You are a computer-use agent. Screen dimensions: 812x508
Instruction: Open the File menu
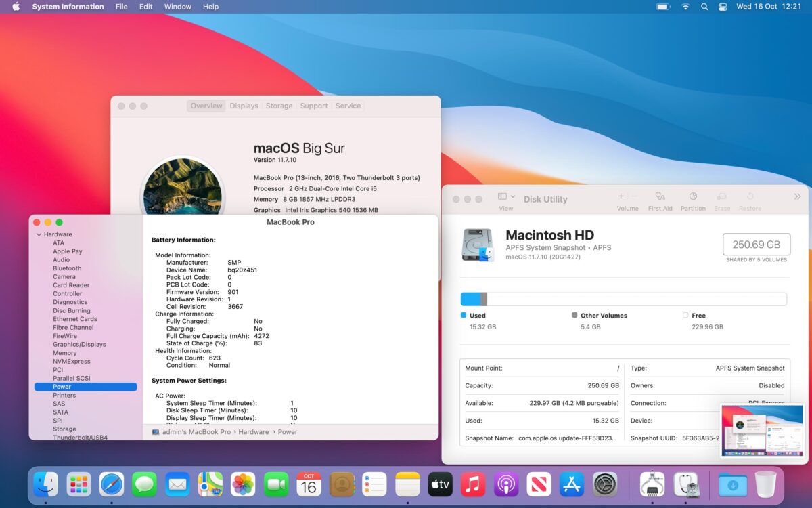pos(121,7)
